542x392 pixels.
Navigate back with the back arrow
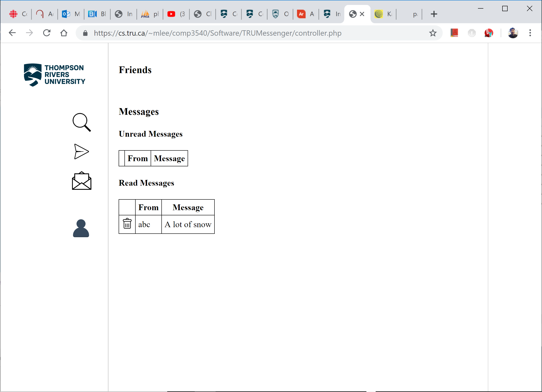(x=12, y=33)
